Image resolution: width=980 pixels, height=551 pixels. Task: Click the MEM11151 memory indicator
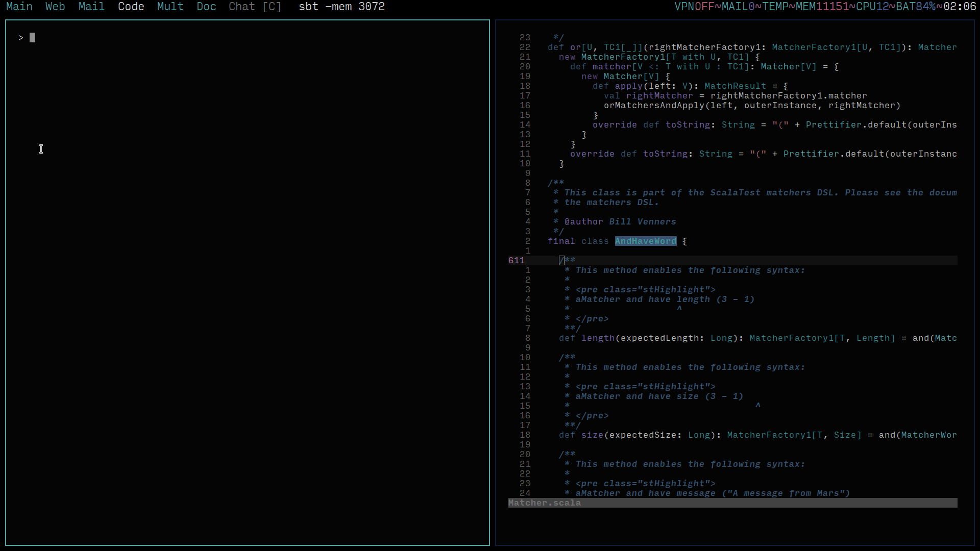822,7
